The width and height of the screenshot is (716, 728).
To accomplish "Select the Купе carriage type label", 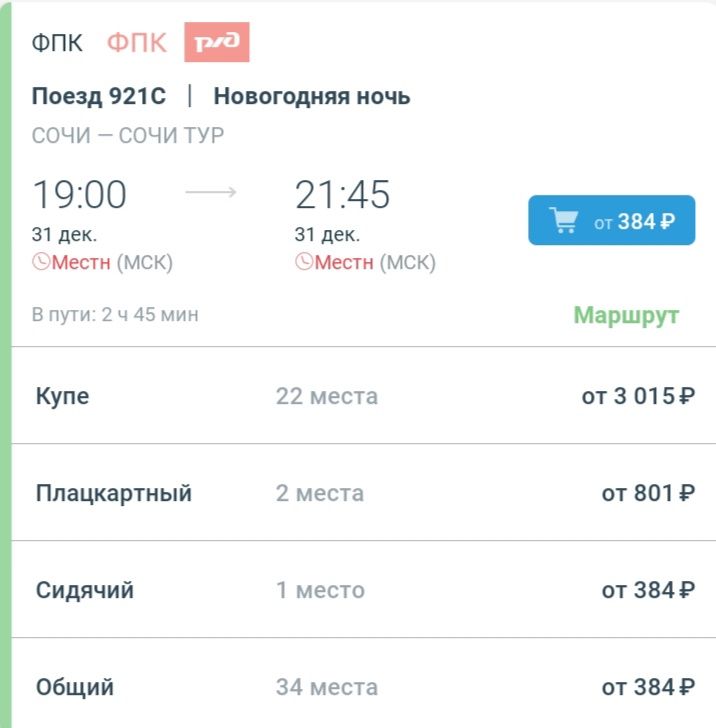I will 63,396.
